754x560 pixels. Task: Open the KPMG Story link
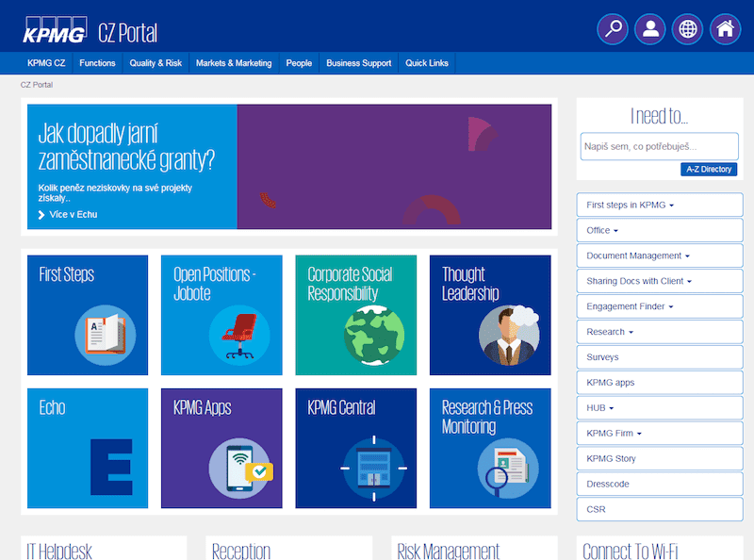(659, 459)
